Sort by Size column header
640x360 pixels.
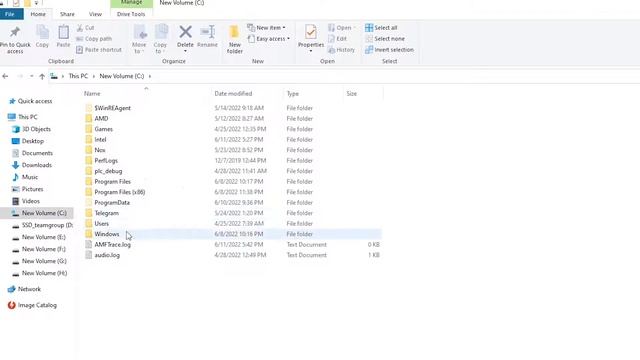[x=351, y=94]
